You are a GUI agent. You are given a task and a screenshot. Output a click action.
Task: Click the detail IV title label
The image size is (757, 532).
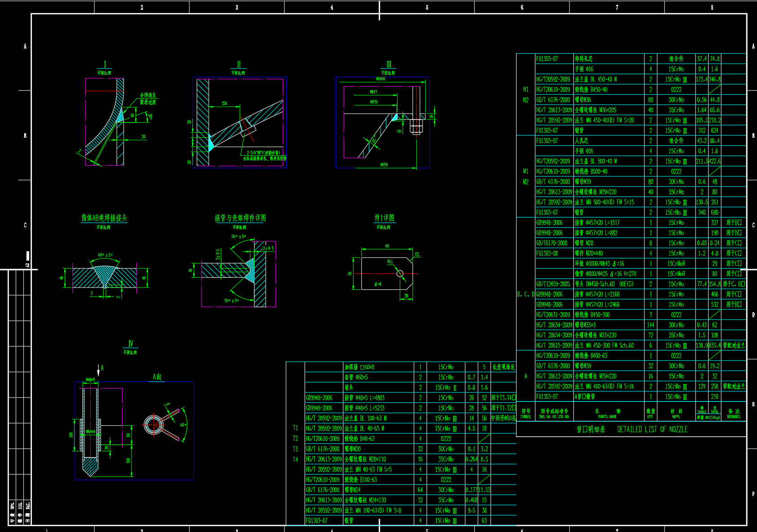(x=131, y=344)
